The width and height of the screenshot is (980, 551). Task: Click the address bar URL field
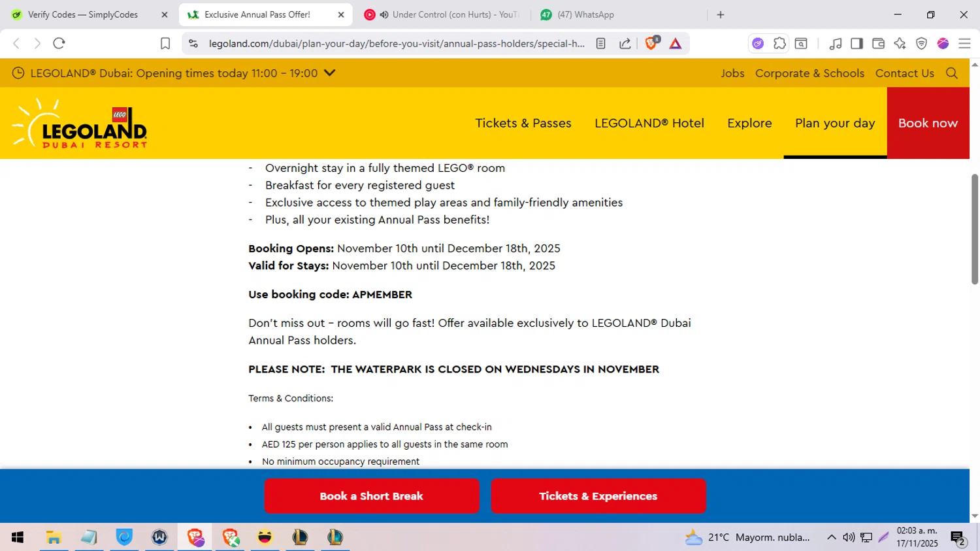tap(397, 44)
